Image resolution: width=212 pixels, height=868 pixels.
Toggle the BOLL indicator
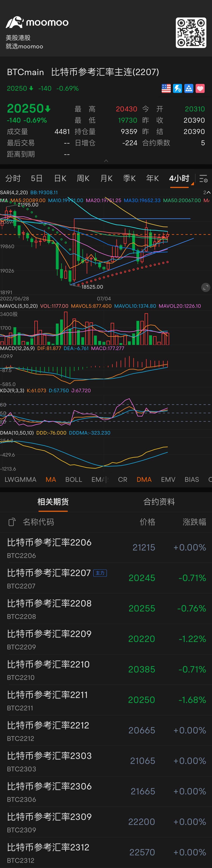click(x=74, y=479)
